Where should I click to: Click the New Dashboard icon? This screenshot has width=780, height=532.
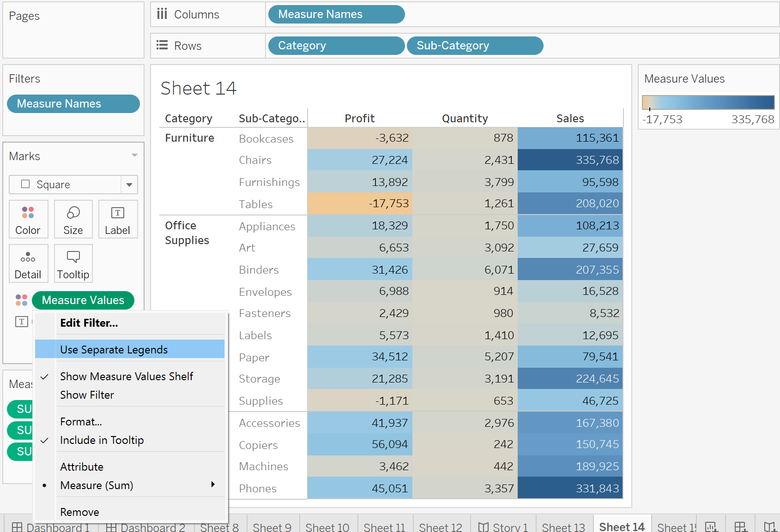click(x=740, y=526)
